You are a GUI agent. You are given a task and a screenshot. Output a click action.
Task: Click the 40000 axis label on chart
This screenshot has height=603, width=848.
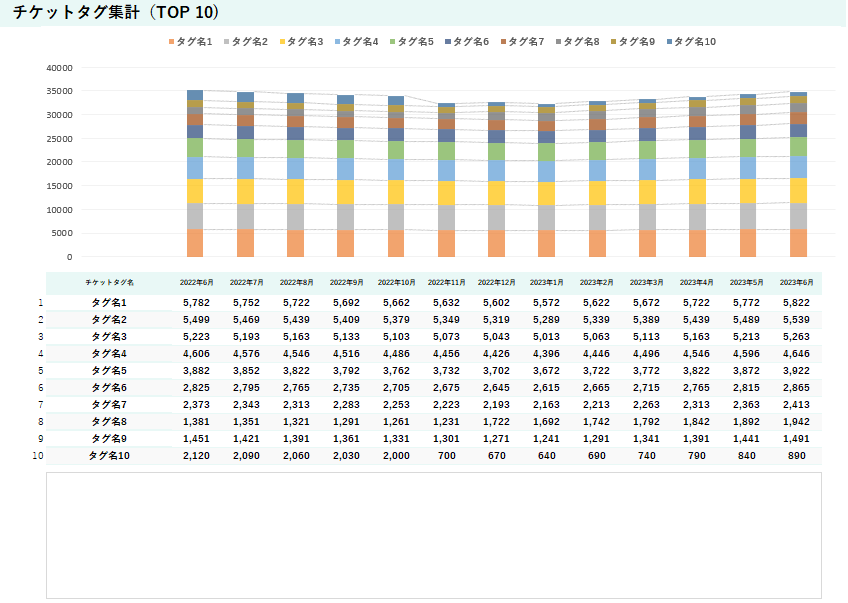tap(60, 68)
